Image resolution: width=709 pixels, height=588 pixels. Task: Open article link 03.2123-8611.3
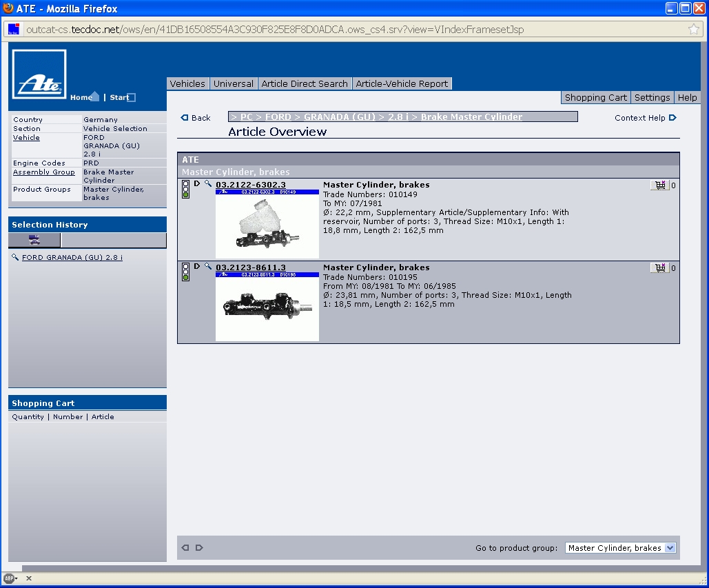point(251,267)
